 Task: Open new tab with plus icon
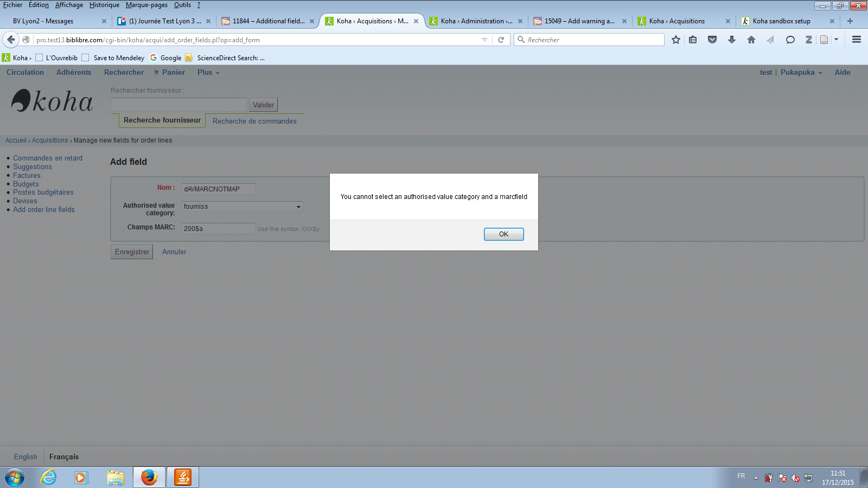coord(850,21)
